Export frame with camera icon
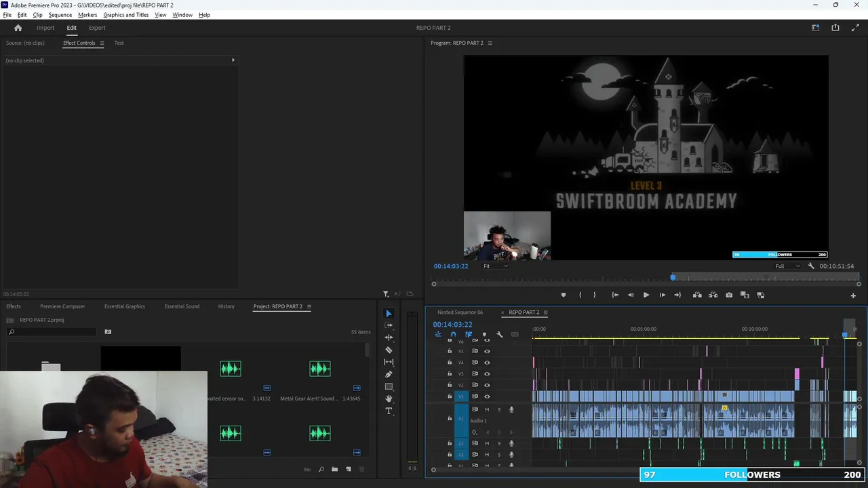The image size is (868, 488). click(729, 295)
